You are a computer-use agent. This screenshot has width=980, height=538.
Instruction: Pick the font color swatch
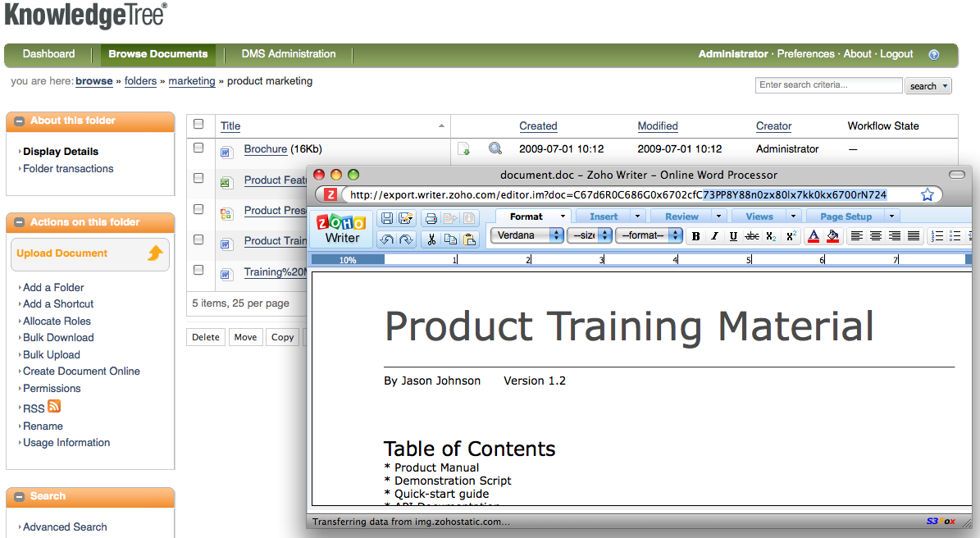[x=814, y=236]
